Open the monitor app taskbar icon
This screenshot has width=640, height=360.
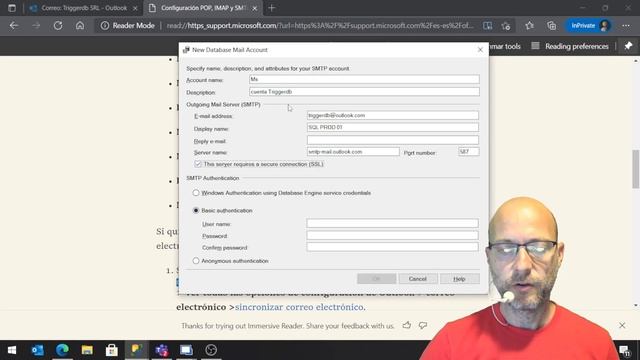pyautogui.click(x=186, y=350)
